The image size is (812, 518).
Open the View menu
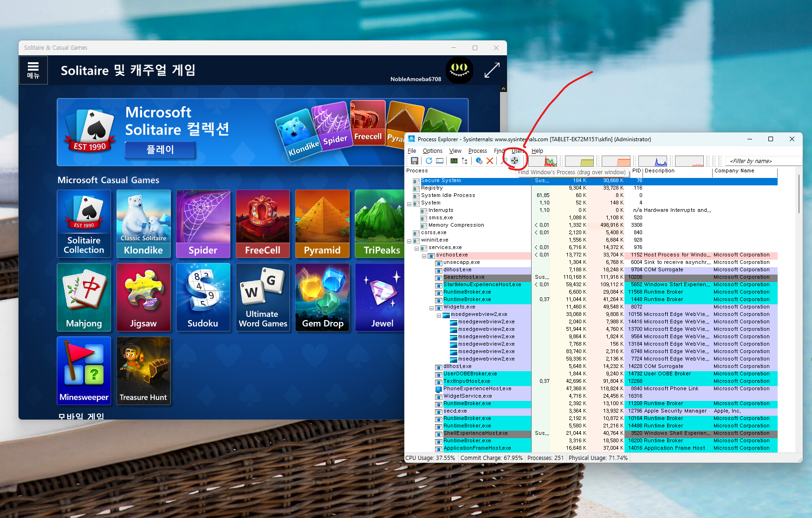coord(455,151)
